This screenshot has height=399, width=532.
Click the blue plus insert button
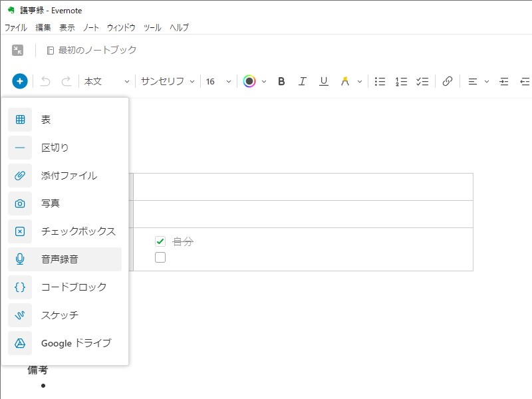tap(19, 81)
